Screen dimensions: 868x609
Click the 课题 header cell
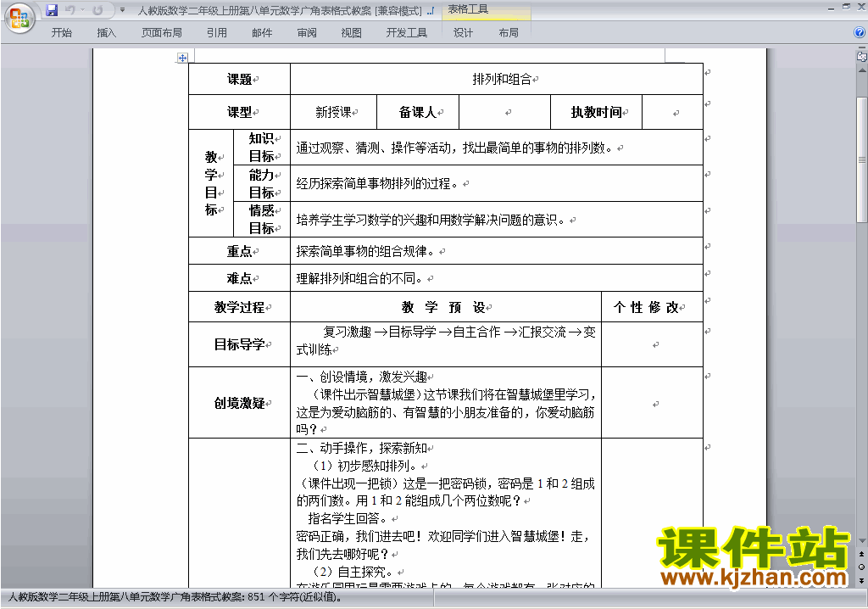click(239, 79)
